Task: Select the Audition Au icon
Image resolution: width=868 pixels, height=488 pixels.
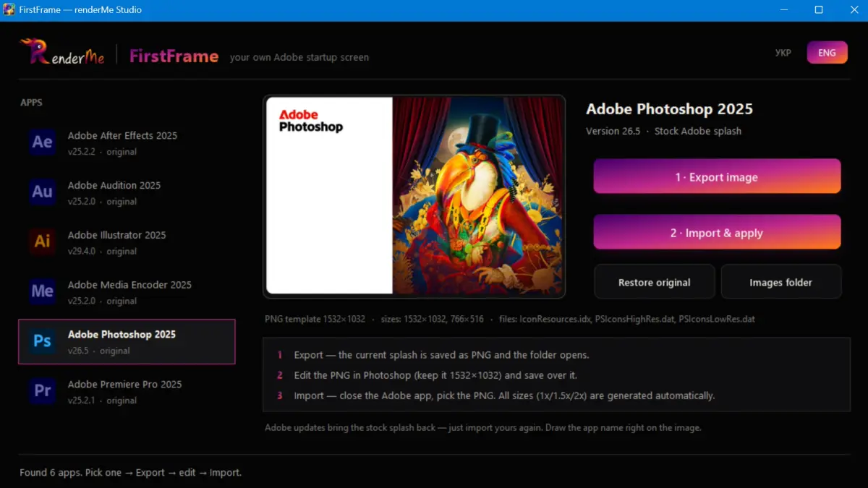Action: point(42,192)
